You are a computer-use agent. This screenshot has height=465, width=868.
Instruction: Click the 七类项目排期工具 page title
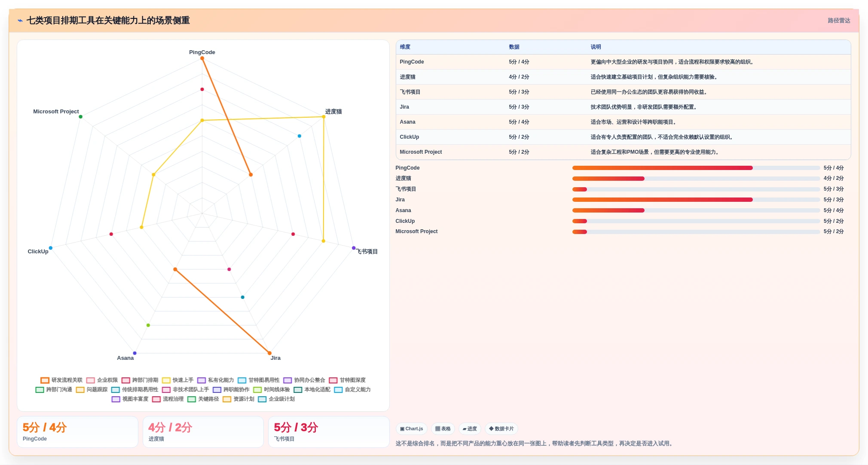pos(108,21)
